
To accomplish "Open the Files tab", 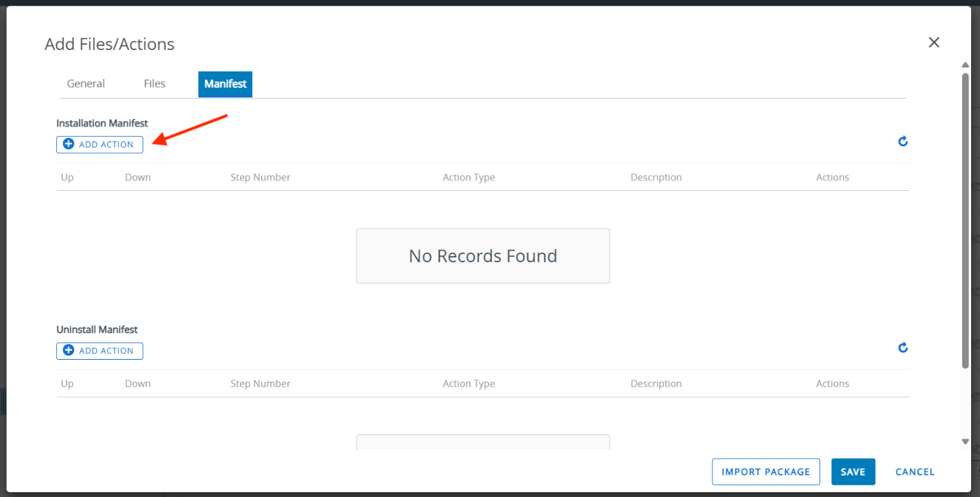I will click(154, 84).
